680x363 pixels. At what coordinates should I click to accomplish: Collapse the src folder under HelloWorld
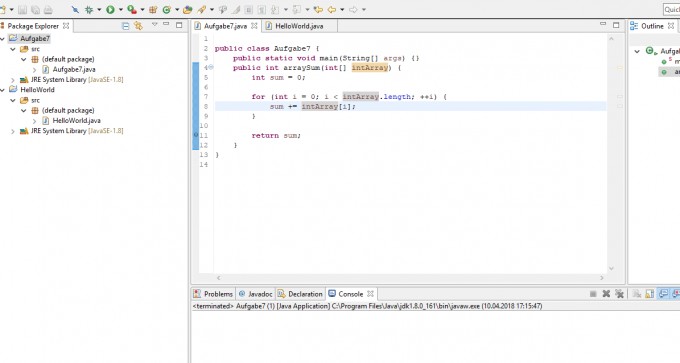coord(13,101)
